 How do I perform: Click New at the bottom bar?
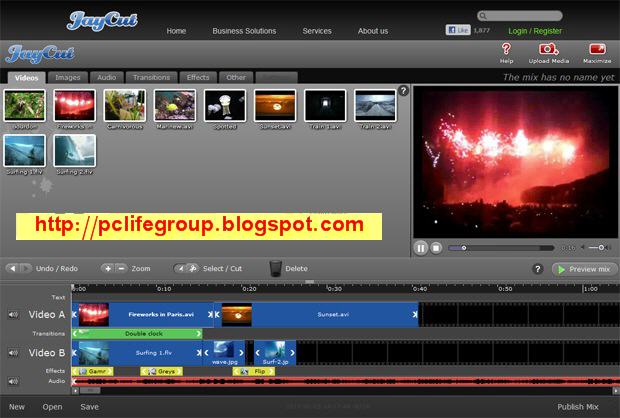tap(17, 407)
